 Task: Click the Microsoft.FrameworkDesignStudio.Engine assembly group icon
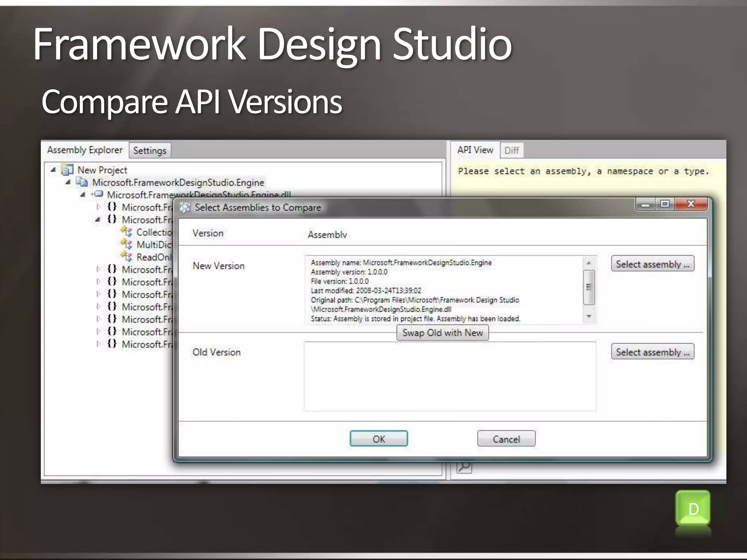(82, 182)
